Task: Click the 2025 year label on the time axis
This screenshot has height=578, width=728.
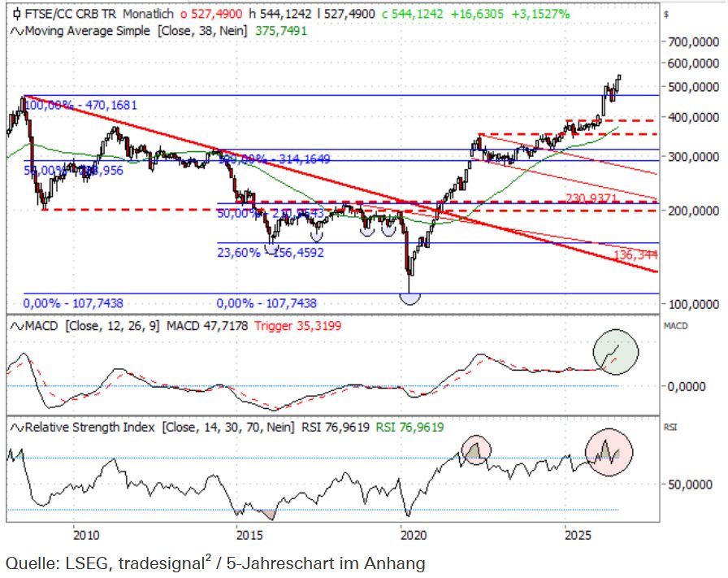Action: (x=578, y=536)
